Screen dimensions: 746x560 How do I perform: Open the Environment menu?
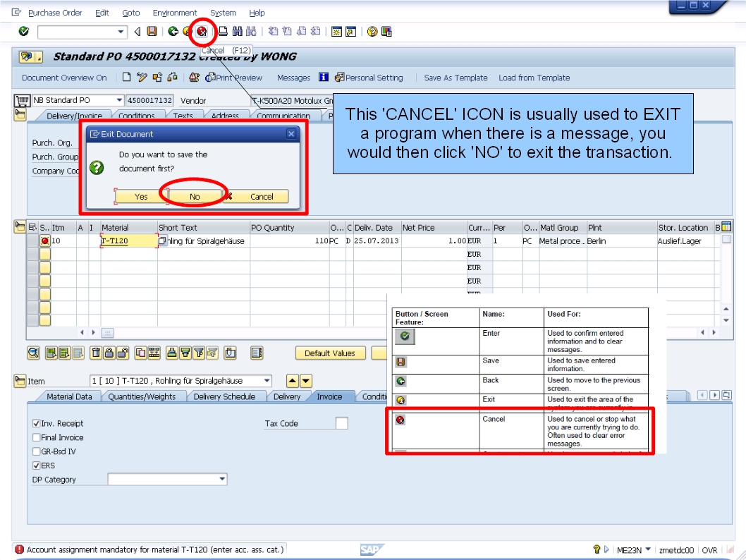point(175,13)
